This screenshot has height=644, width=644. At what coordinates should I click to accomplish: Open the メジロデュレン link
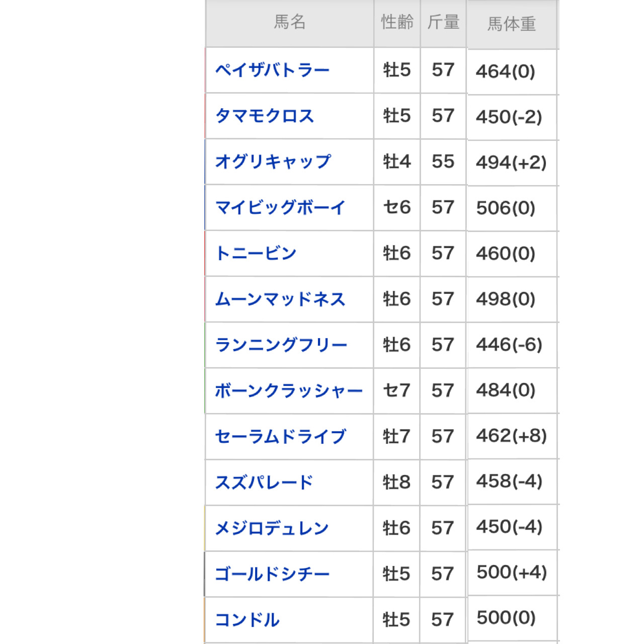272,528
